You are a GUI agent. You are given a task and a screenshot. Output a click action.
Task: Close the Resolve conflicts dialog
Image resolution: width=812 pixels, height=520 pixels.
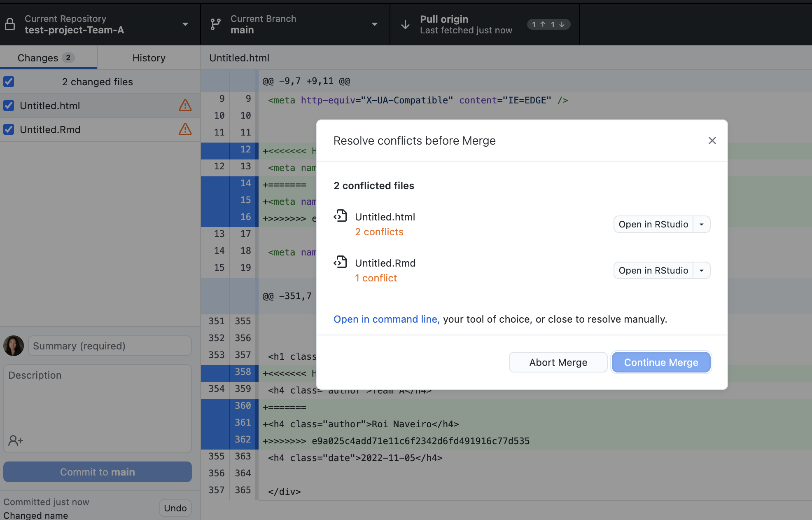pos(712,141)
